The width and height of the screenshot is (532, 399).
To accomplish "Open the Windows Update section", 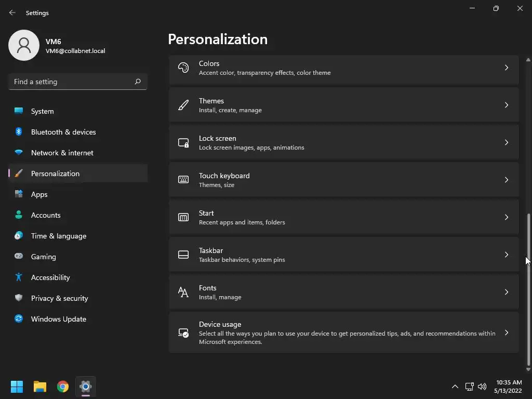I will pyautogui.click(x=58, y=319).
